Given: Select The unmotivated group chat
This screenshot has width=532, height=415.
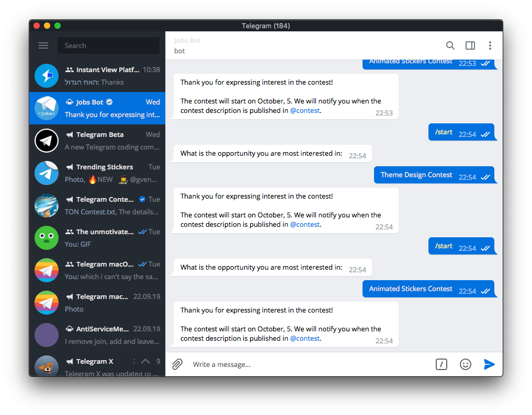Looking at the screenshot, I should point(97,238).
